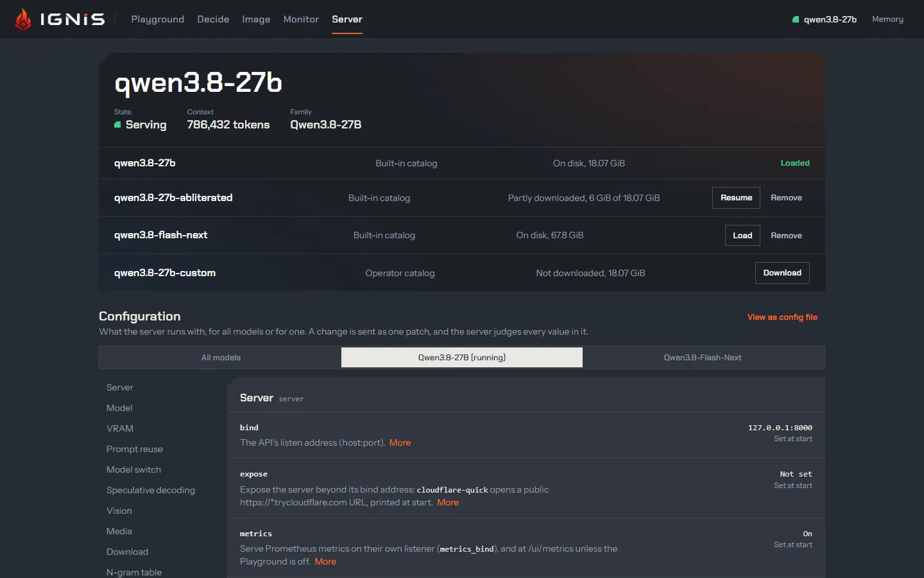
Task: Open View as config file
Action: tap(782, 317)
